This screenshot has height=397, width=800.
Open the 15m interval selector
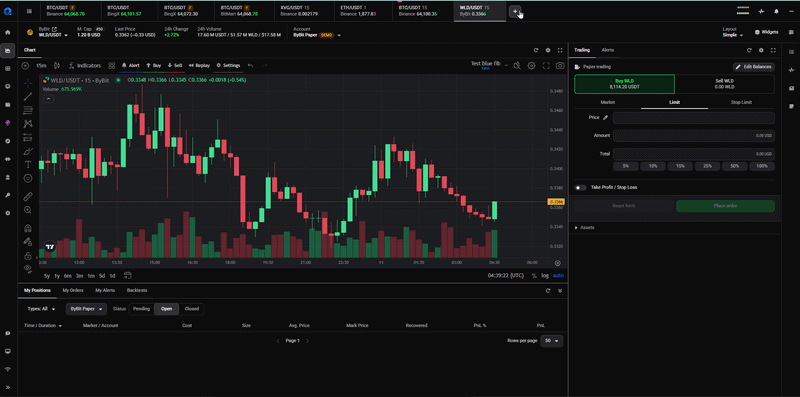[41, 65]
